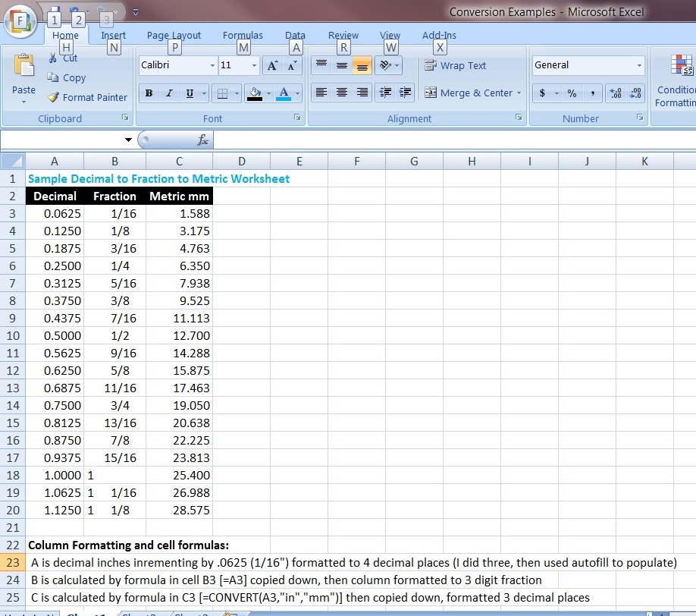Click the Shrink Font icon

tap(292, 66)
